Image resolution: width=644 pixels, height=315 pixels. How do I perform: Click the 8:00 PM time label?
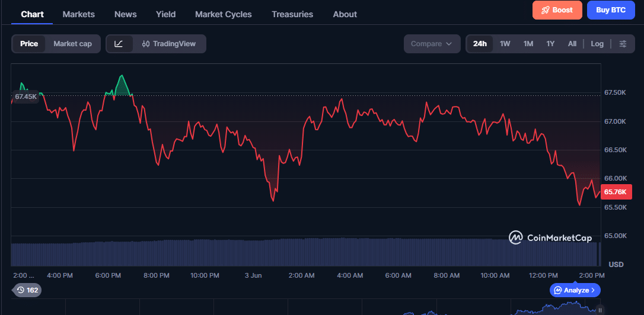156,275
